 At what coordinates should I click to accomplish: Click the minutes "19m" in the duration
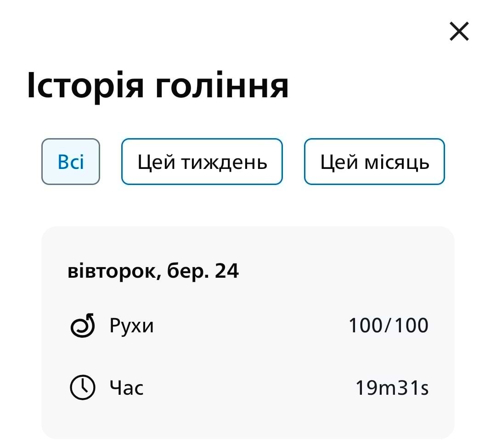376,388
